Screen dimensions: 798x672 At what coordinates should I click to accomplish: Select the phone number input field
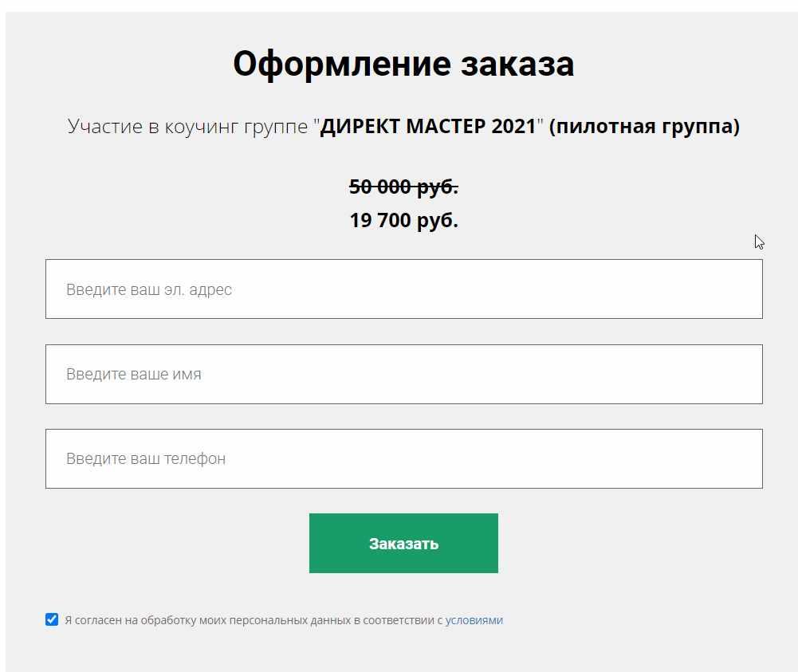(403, 458)
